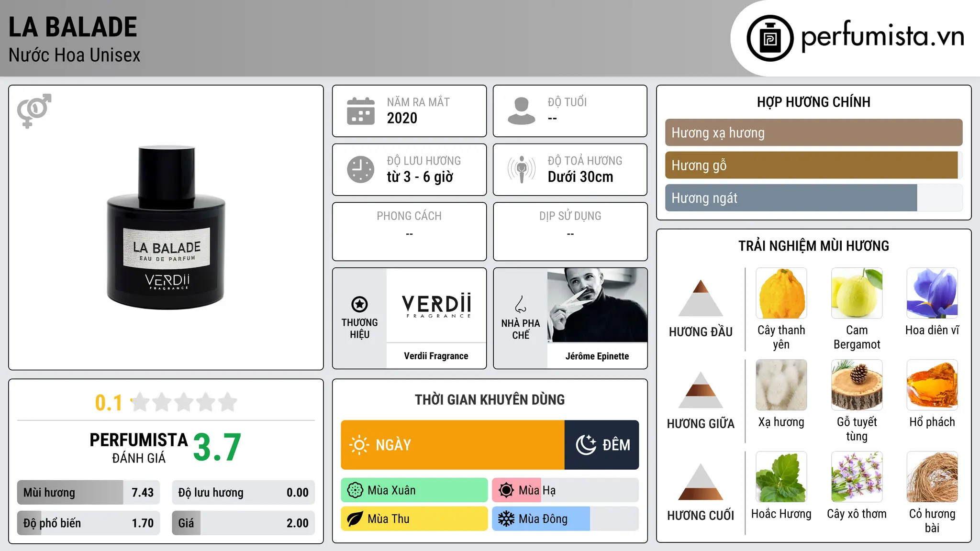
Task: Click the Giá score bar
Action: tap(244, 523)
